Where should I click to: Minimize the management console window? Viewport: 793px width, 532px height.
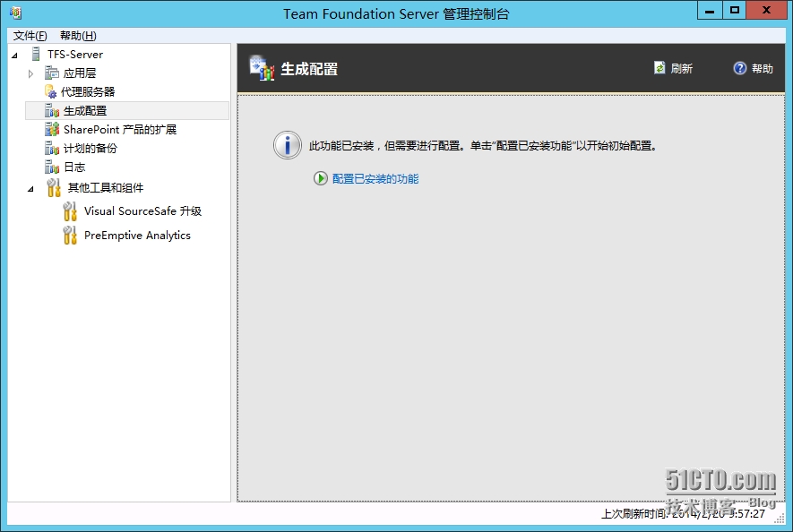(x=710, y=10)
